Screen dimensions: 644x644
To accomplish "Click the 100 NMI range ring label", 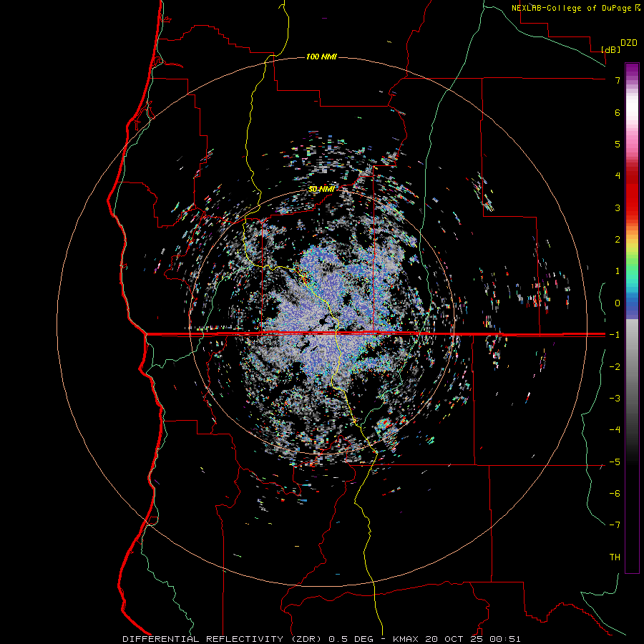I will coord(321,57).
